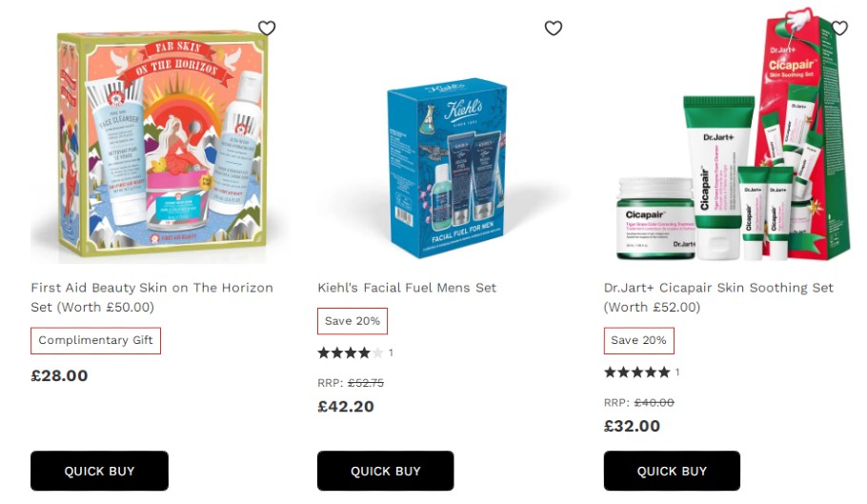
Task: View five-star rating for Dr.Jart+ set
Action: 641,372
